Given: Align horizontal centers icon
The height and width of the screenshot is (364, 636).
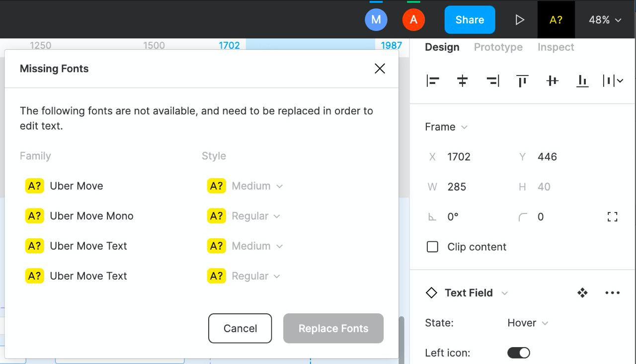Looking at the screenshot, I should (x=463, y=80).
